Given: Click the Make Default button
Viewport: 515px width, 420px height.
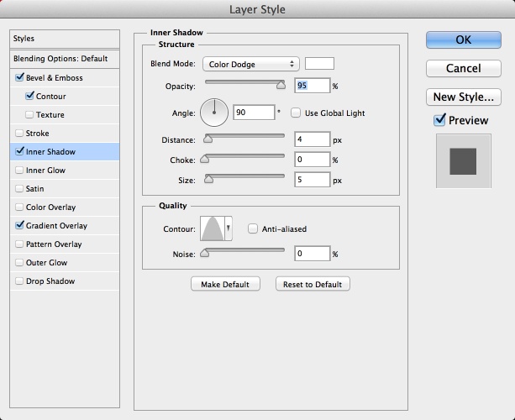Looking at the screenshot, I should pos(225,284).
